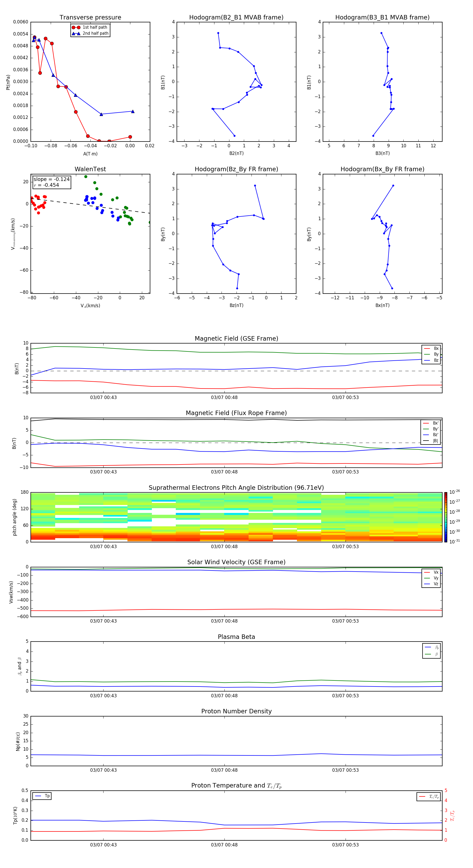Click the Proton Number Density title
This screenshot has width=473, height=868.
(236, 712)
